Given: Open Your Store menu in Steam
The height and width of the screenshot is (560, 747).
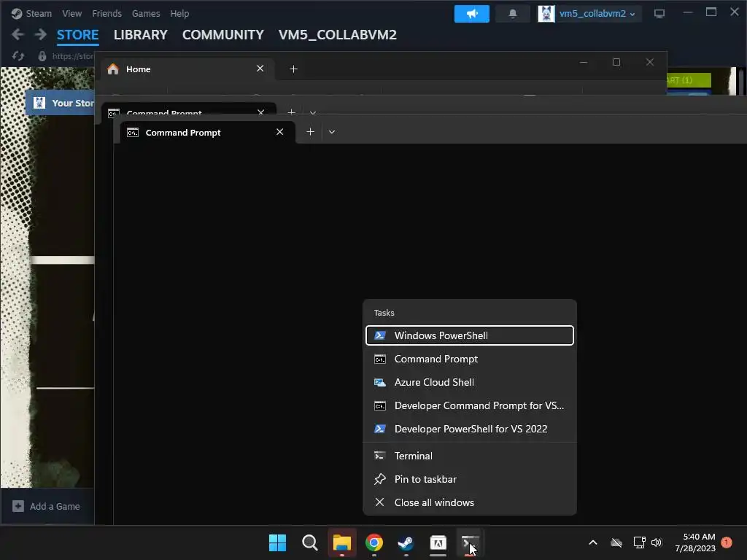Looking at the screenshot, I should [61, 103].
